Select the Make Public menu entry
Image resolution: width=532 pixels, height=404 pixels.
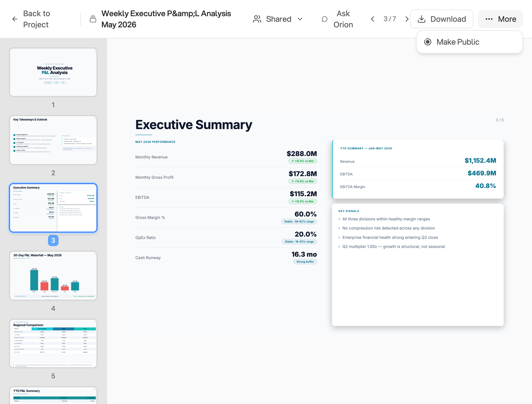[x=469, y=42]
